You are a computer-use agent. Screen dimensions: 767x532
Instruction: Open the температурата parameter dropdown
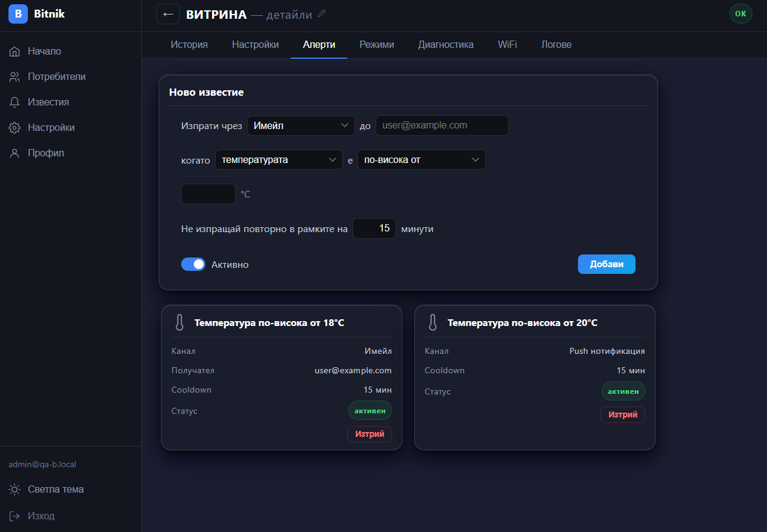pyautogui.click(x=279, y=160)
